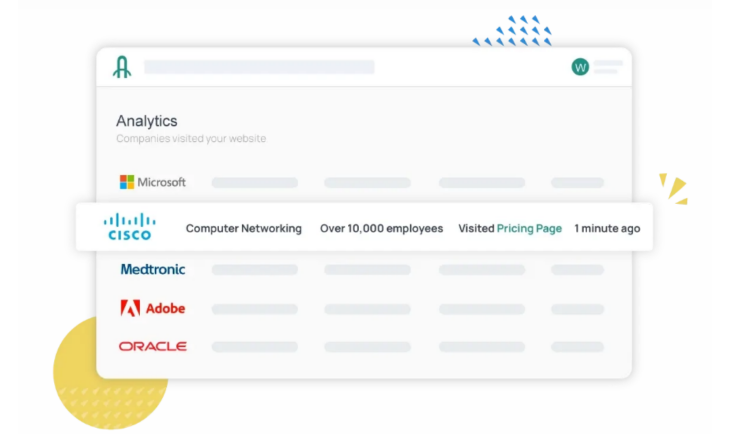Select the Medtronic company logo

pos(153,269)
